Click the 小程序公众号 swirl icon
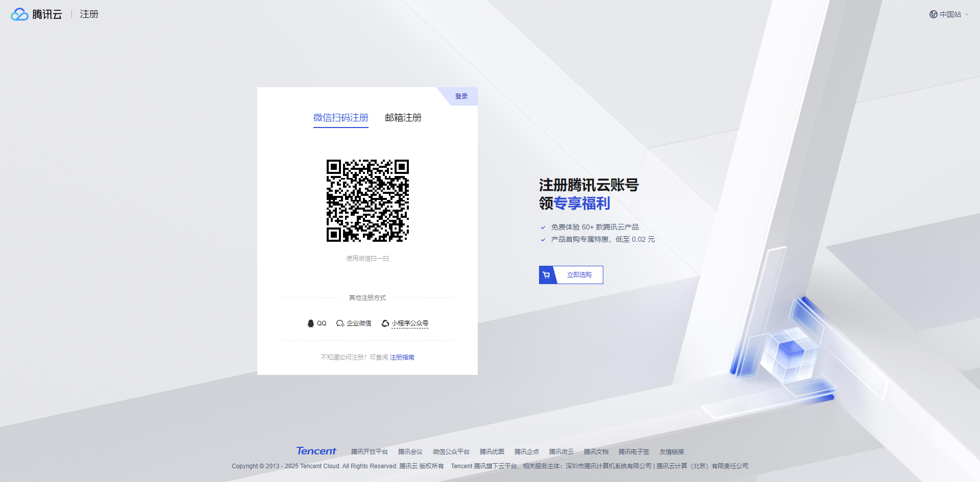Viewport: 980px width, 482px height. [x=385, y=323]
